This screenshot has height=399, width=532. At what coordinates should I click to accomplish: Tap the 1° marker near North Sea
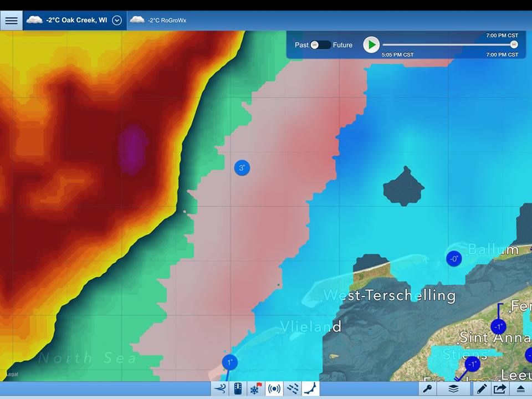[x=229, y=362]
